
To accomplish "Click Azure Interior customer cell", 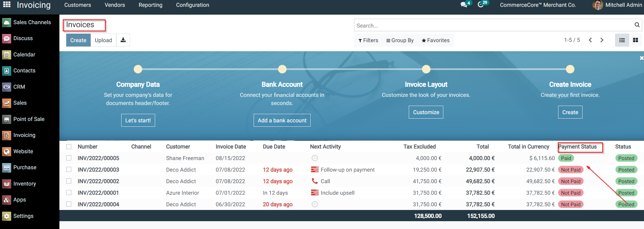I will (183, 193).
